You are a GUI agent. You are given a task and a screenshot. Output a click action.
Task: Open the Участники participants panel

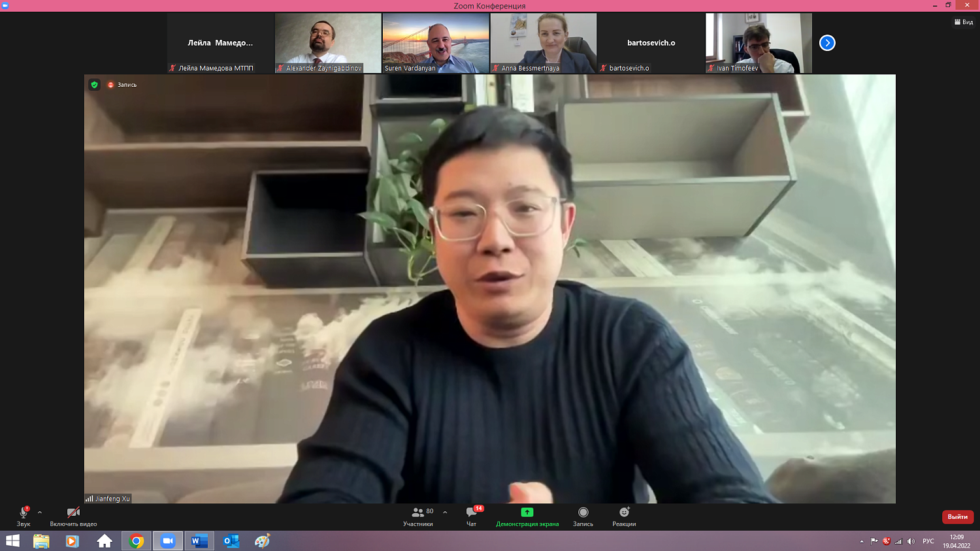(x=418, y=515)
